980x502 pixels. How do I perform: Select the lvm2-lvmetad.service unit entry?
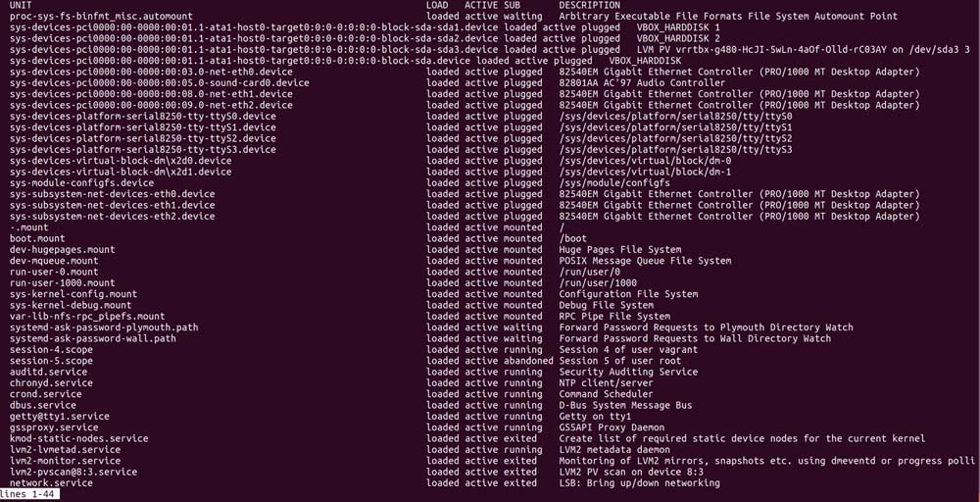(x=65, y=450)
